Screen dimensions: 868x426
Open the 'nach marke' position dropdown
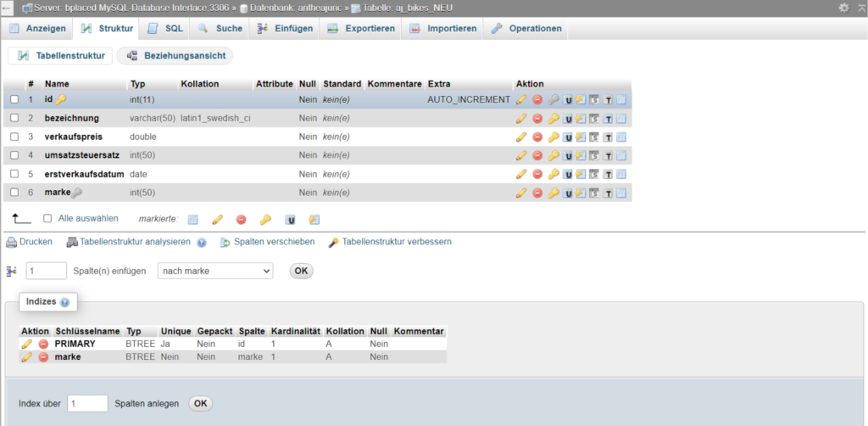tap(215, 271)
